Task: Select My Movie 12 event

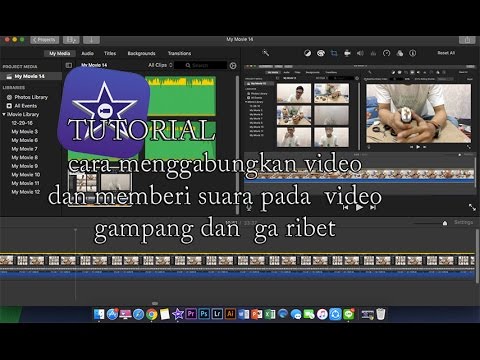Action: tap(26, 192)
